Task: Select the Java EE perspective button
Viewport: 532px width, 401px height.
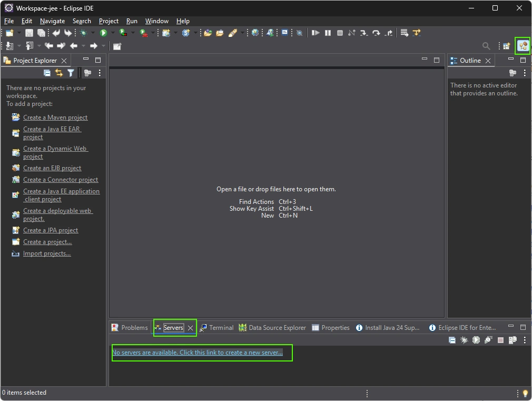Action: coord(523,46)
